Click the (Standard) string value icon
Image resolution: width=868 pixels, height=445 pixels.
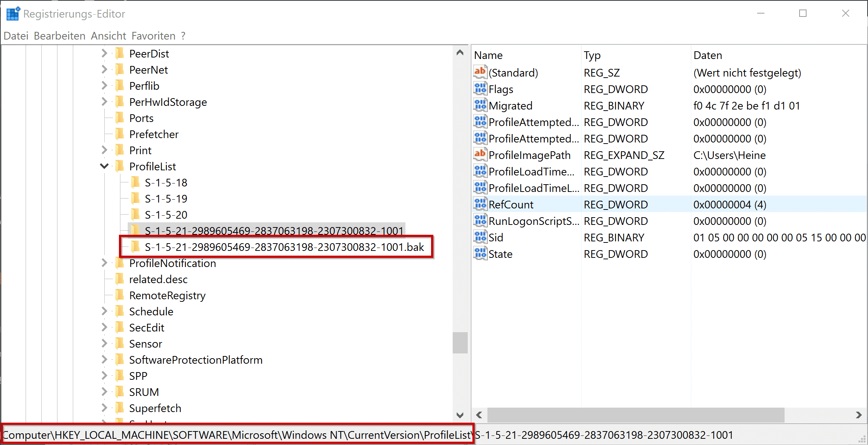[x=480, y=72]
